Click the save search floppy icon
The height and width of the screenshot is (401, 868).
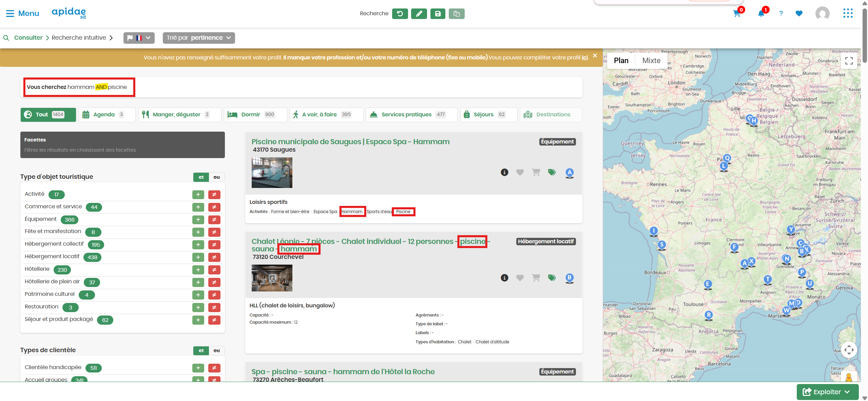[438, 14]
